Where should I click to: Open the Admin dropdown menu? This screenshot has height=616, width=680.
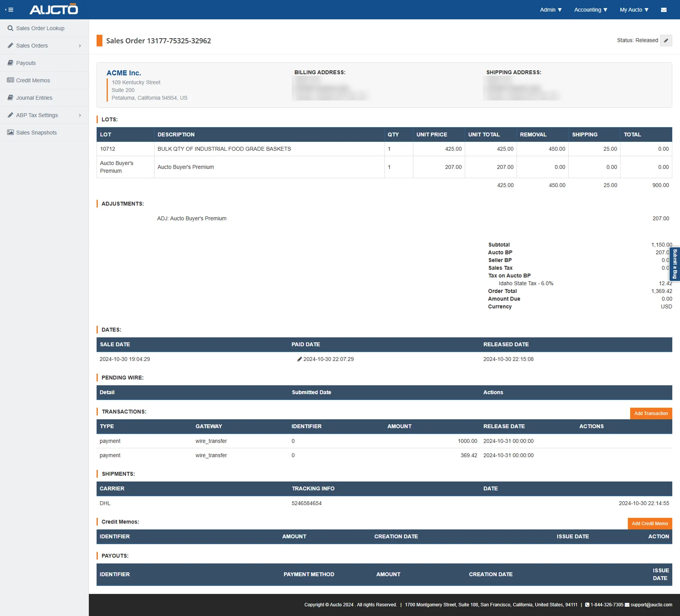click(x=551, y=10)
